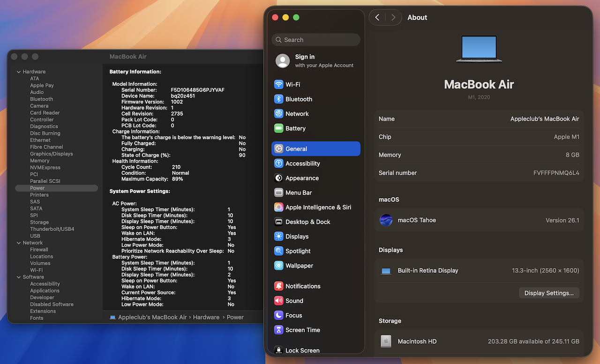The image size is (600, 364).
Task: Open the Spotlight settings icon
Action: pyautogui.click(x=279, y=251)
